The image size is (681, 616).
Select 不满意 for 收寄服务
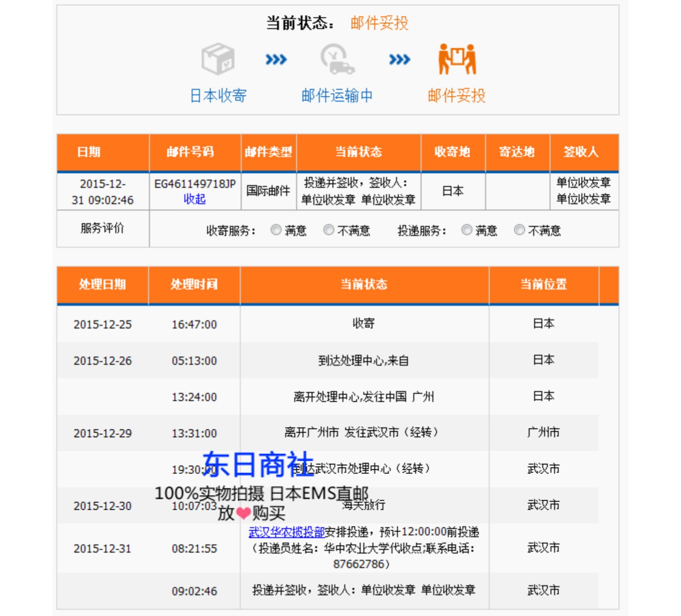(x=329, y=230)
